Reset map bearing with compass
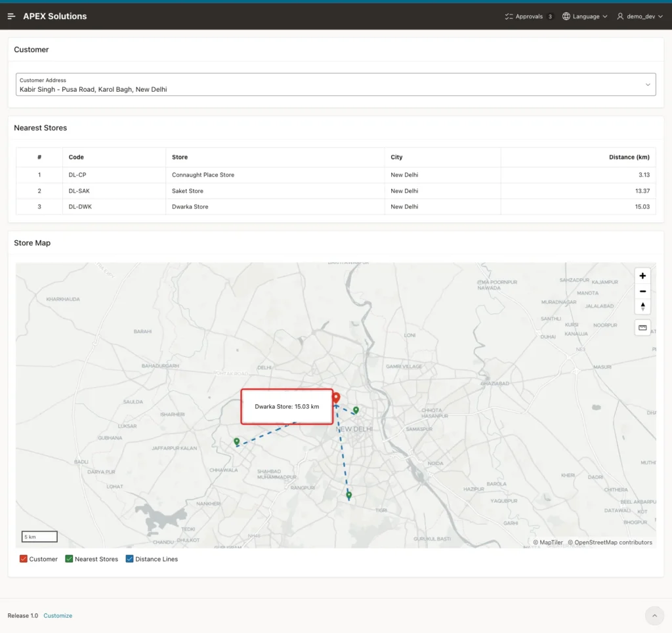 coord(642,306)
